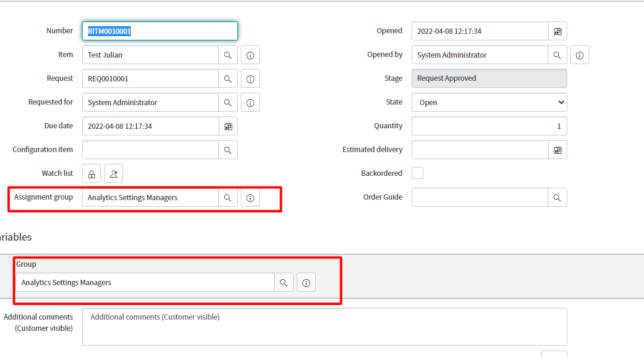
Task: Unlock the Watch list
Action: coord(92,174)
